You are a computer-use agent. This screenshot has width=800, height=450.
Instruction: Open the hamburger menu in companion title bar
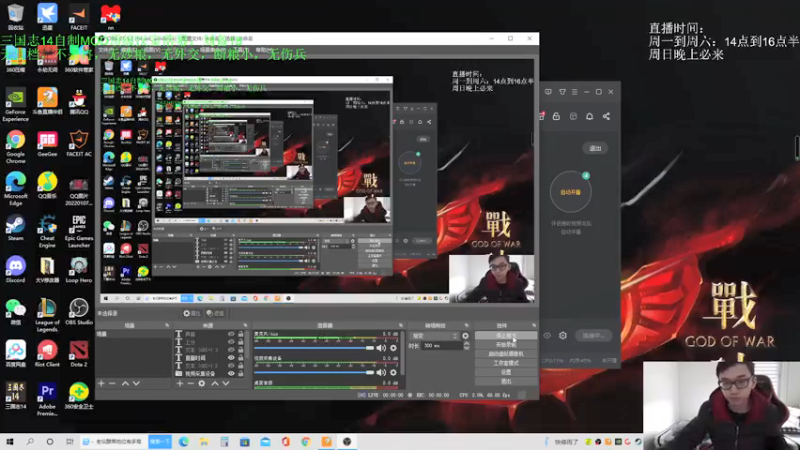pyautogui.click(x=574, y=92)
